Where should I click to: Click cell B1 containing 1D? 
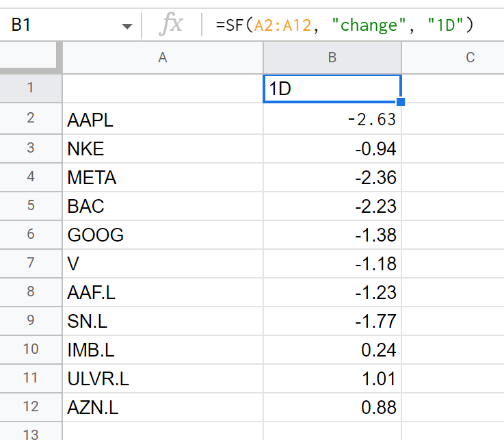332,88
